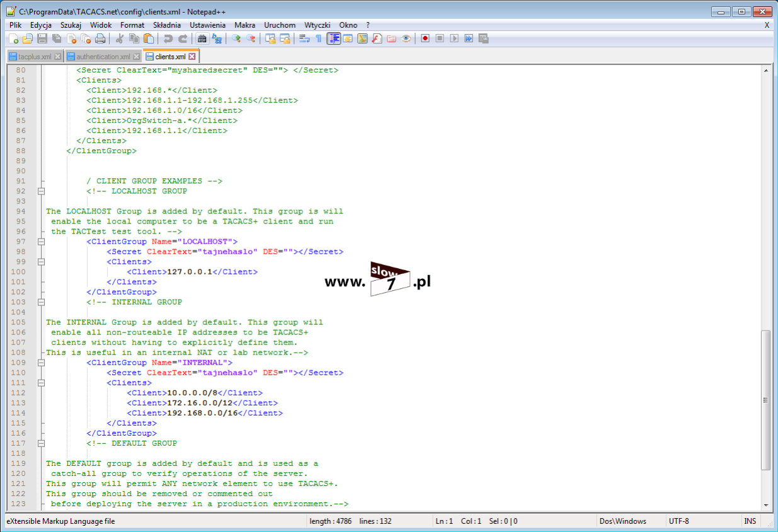Toggle the indent guide button
The image size is (778, 532).
tap(333, 38)
